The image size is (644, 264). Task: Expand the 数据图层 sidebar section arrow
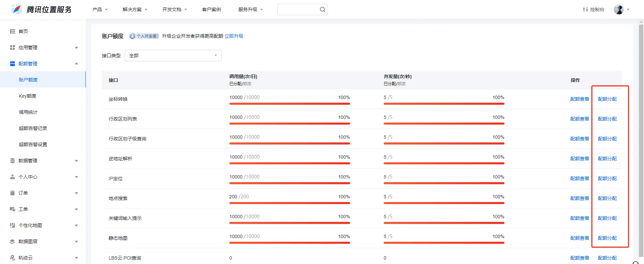tap(76, 242)
